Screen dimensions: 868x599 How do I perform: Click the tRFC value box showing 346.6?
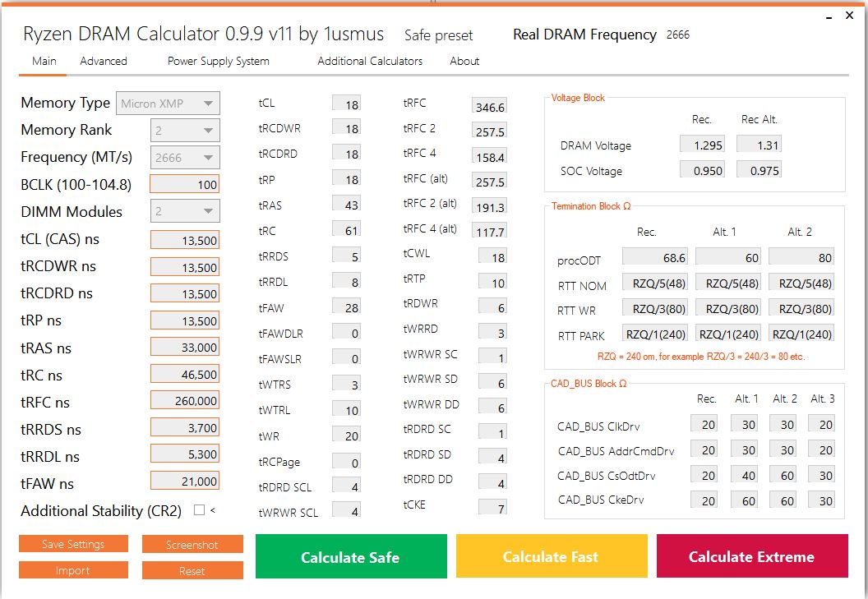pyautogui.click(x=489, y=106)
